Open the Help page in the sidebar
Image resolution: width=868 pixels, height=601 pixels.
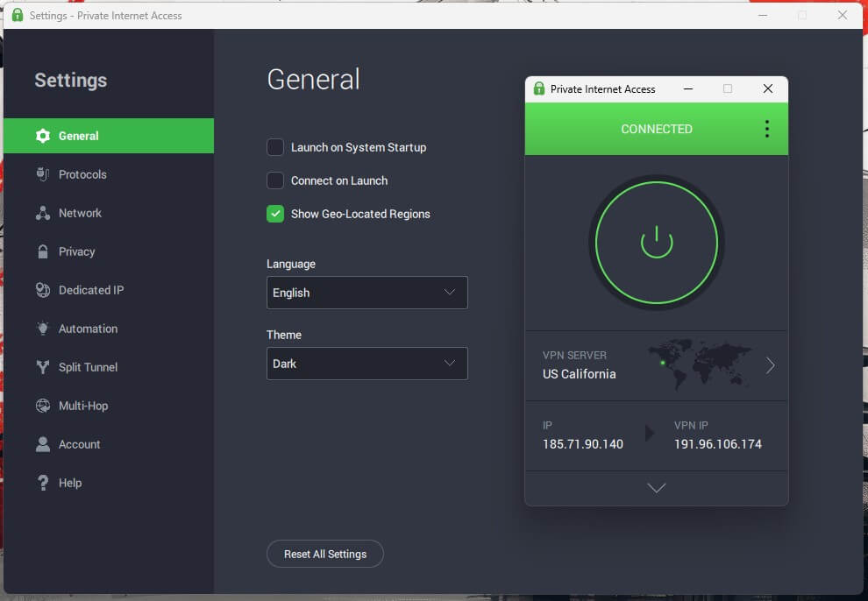point(109,483)
